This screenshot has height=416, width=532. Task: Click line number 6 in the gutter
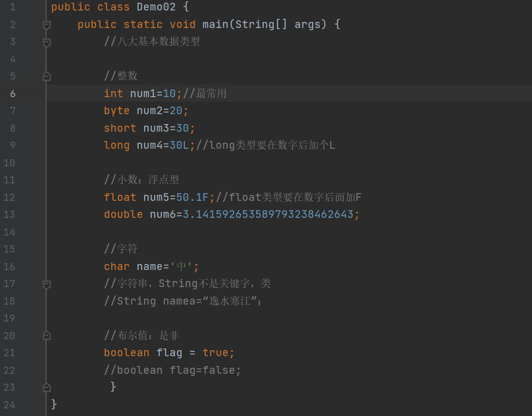click(13, 93)
